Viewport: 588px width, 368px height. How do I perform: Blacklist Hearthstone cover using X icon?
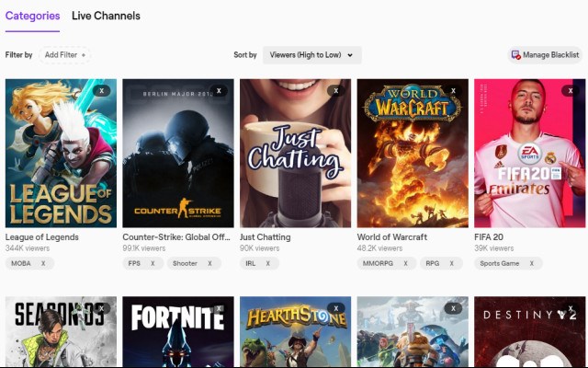[x=336, y=308]
